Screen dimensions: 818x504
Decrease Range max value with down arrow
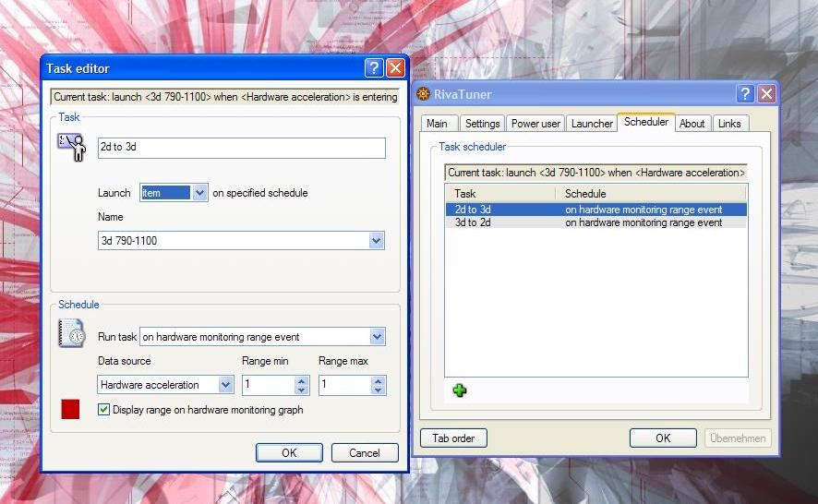[x=379, y=390]
